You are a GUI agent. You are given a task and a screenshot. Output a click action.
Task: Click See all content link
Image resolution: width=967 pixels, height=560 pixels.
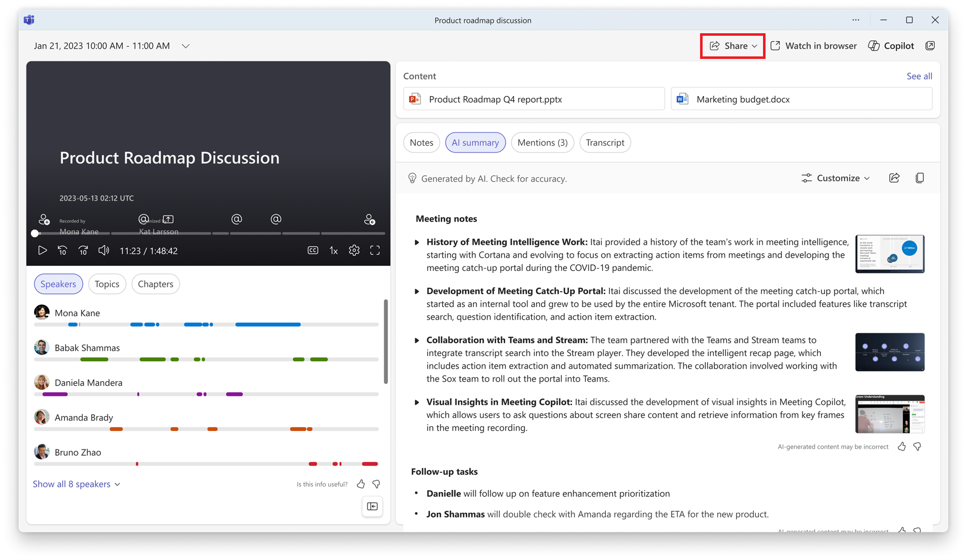(919, 76)
